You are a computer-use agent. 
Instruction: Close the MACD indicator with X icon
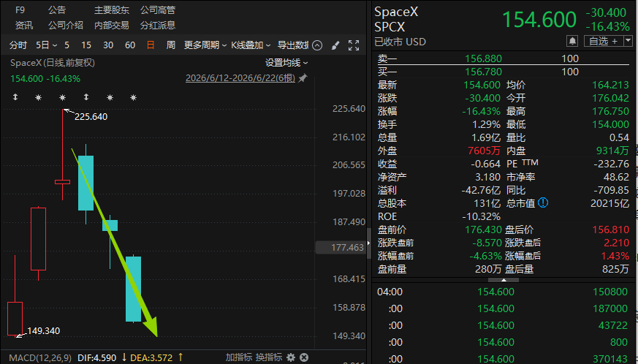[x=304, y=357]
